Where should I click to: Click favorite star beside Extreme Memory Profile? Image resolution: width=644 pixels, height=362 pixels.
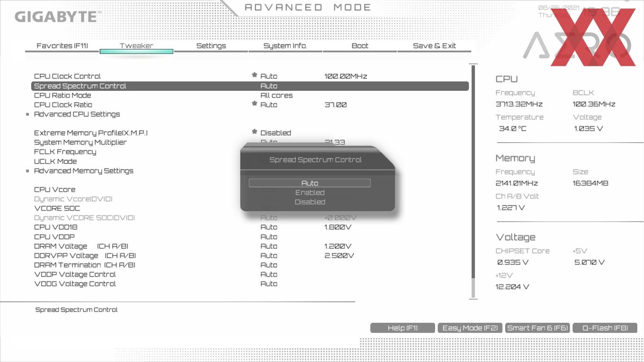click(254, 132)
